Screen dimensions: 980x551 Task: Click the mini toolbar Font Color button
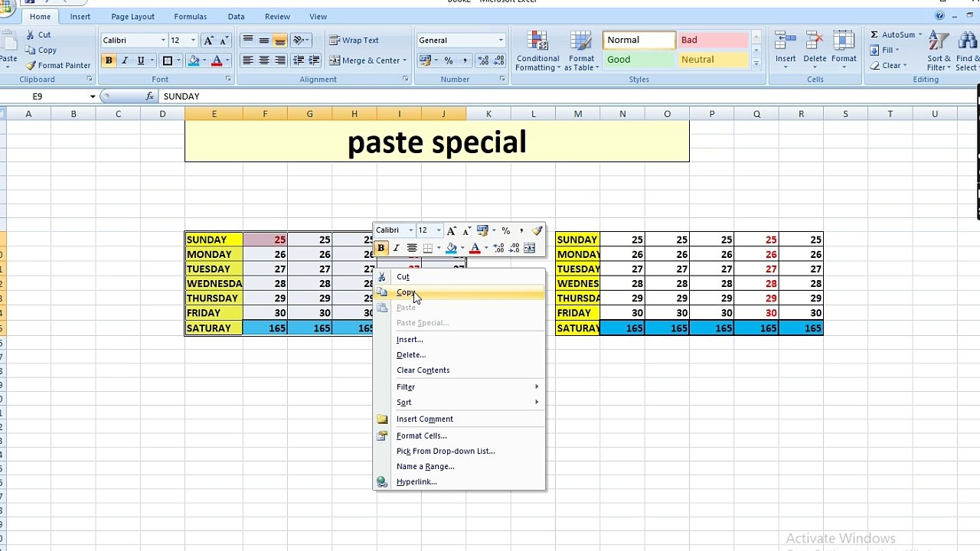click(x=475, y=248)
